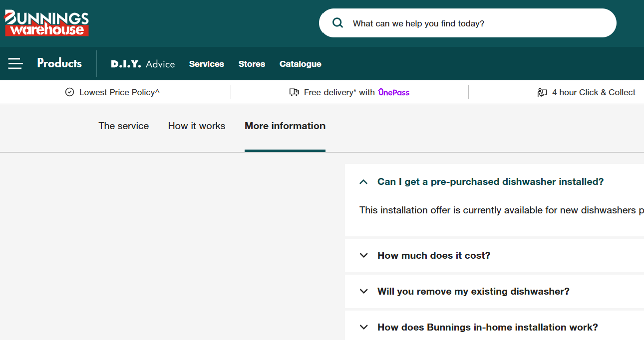This screenshot has height=340, width=644.
Task: Click the 'How much does it cost?' heading
Action: tap(434, 255)
